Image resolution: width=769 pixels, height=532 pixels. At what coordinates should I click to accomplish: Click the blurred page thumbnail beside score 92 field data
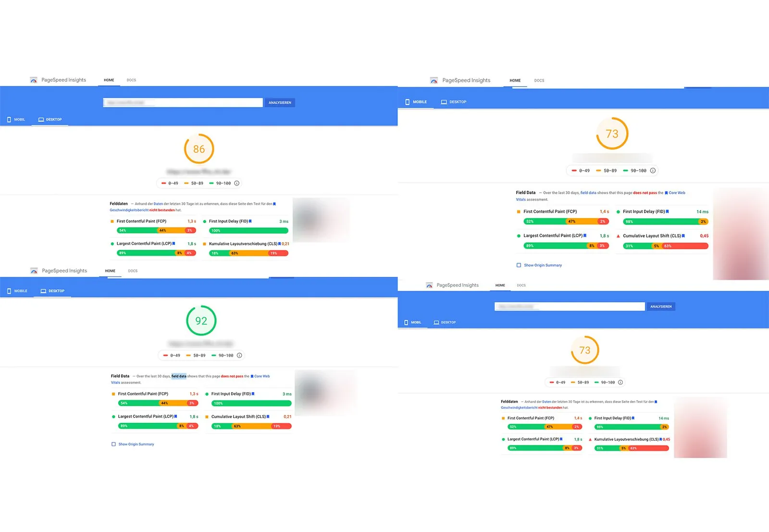point(325,392)
